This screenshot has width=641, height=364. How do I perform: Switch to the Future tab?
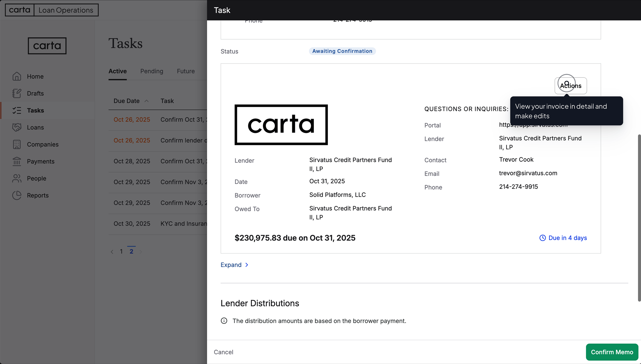tap(185, 71)
